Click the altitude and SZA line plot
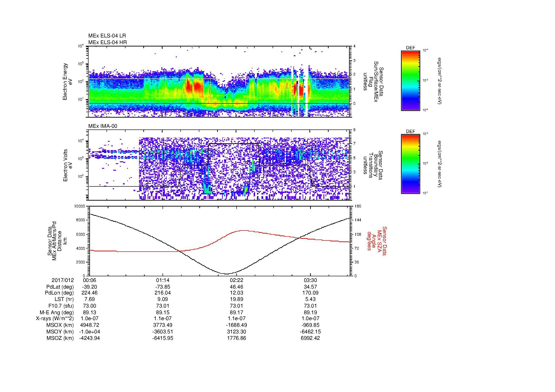 (219, 241)
